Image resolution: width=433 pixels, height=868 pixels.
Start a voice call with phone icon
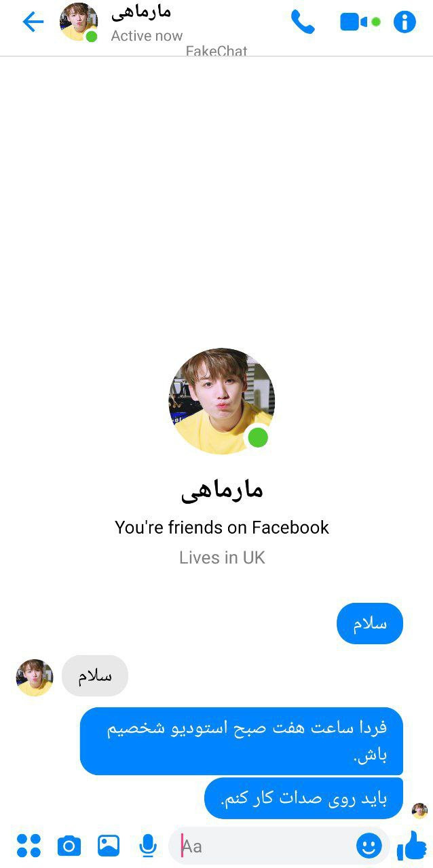(303, 22)
